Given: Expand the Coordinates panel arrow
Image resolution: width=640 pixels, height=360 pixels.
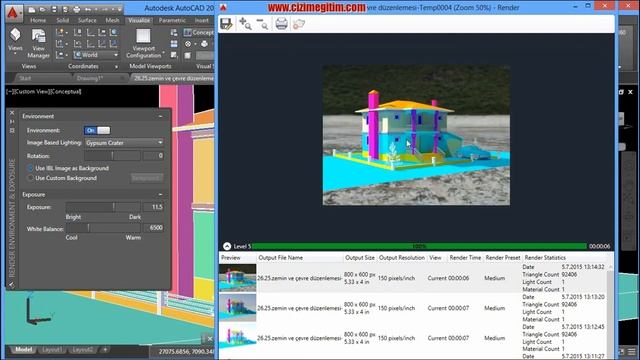Looking at the screenshot, I should [x=116, y=67].
